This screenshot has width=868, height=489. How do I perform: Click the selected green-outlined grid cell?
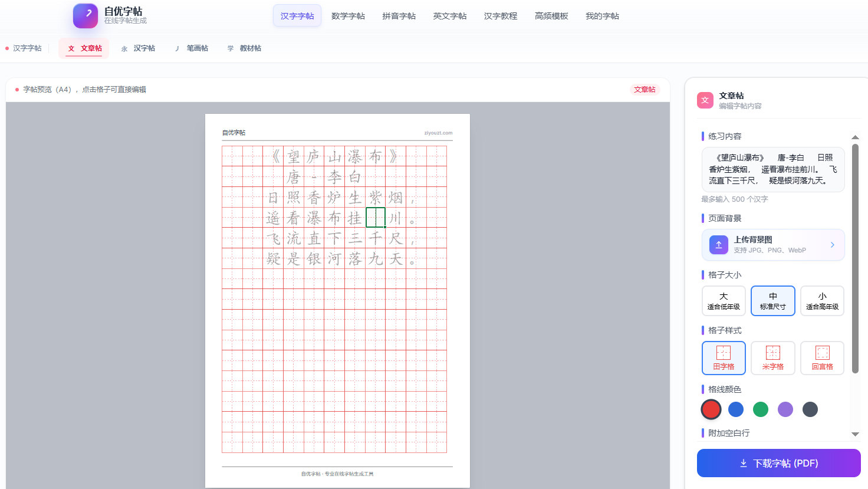point(376,218)
